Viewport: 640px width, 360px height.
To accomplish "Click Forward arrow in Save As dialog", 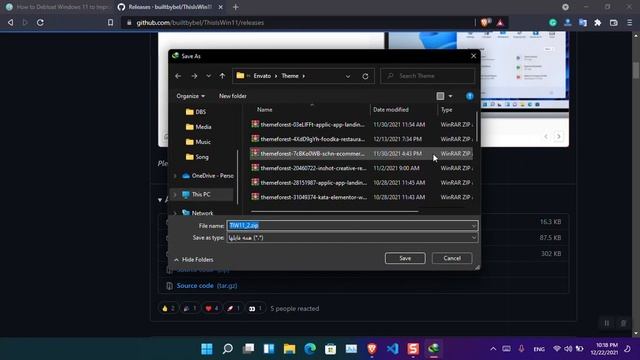I will (x=194, y=76).
